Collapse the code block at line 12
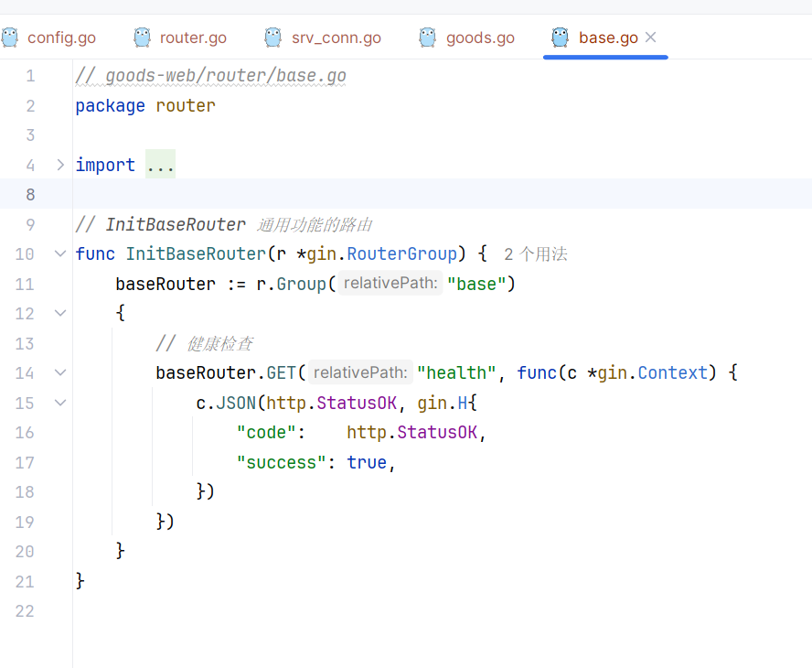The image size is (812, 668). tap(60, 313)
